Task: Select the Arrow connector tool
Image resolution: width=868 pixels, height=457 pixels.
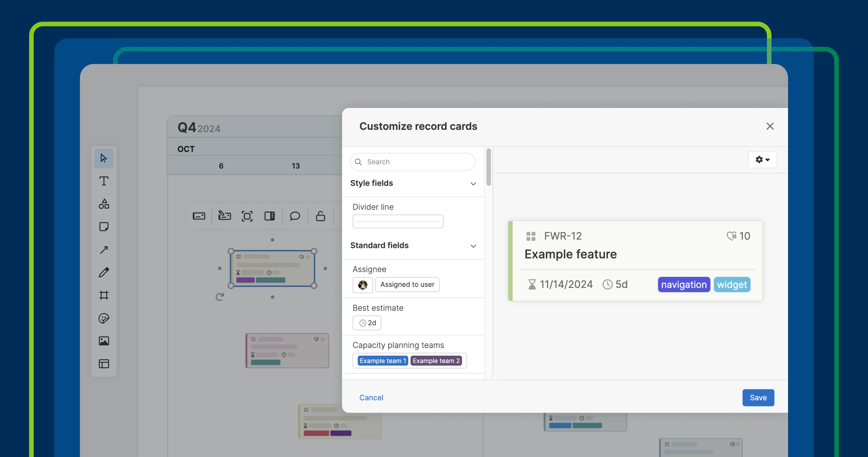Action: [x=104, y=250]
